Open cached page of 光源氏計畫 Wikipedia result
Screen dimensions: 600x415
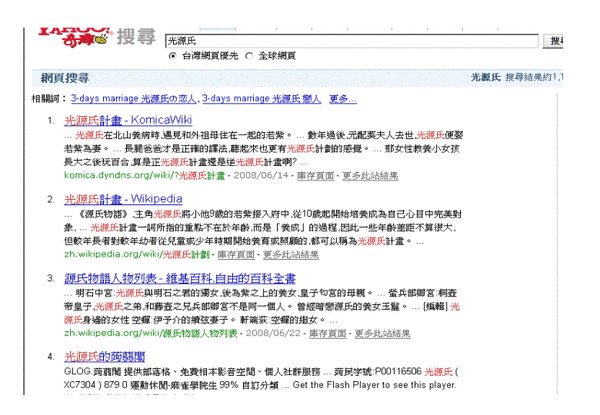[x=236, y=254]
